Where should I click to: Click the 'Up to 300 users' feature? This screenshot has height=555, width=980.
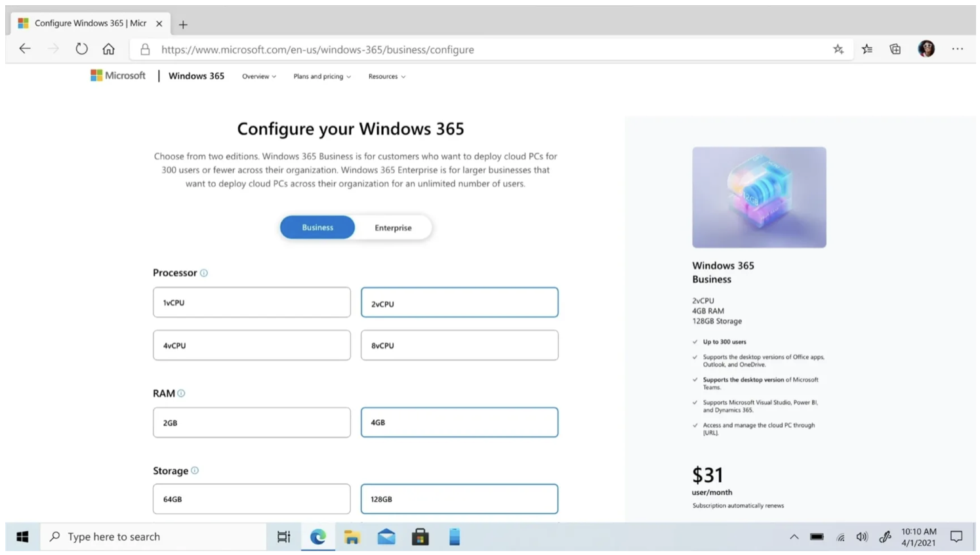[724, 342]
